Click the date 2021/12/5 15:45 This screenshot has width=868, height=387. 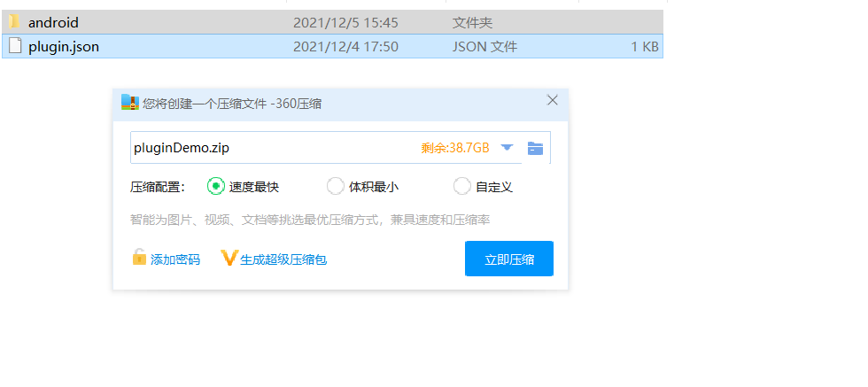(x=345, y=23)
